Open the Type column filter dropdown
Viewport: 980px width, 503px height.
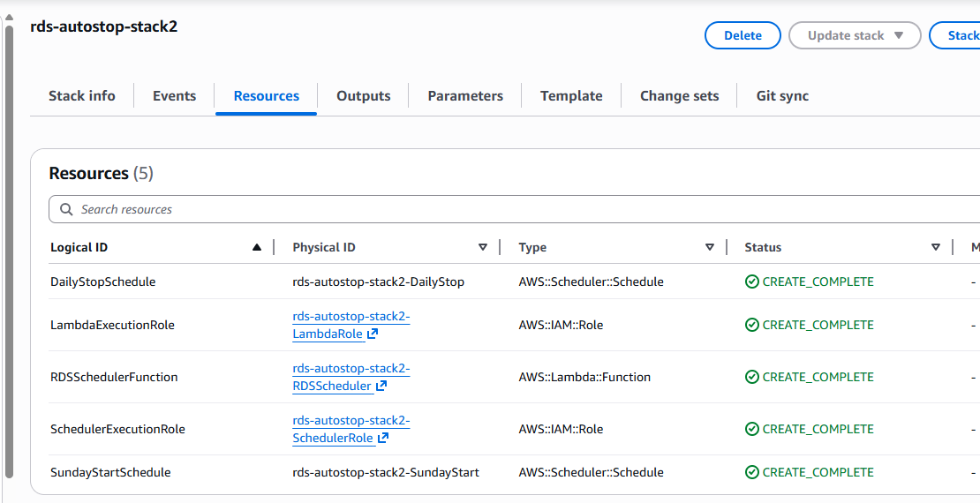[710, 248]
